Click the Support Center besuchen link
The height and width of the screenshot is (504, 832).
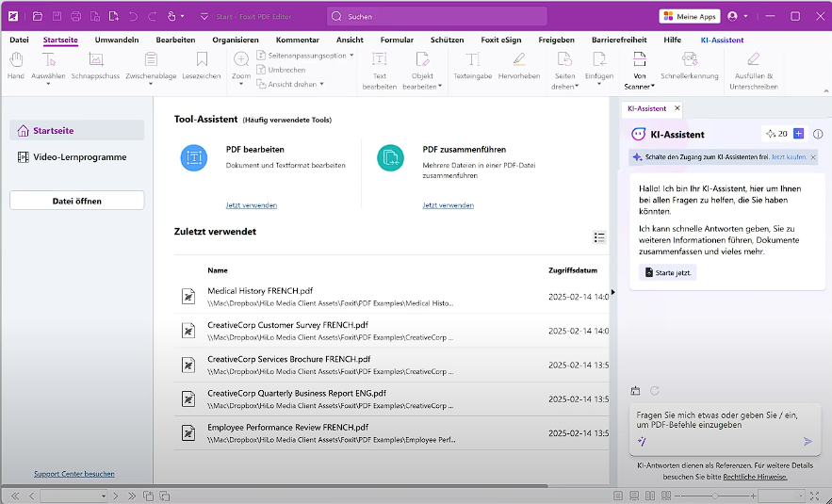(74, 474)
